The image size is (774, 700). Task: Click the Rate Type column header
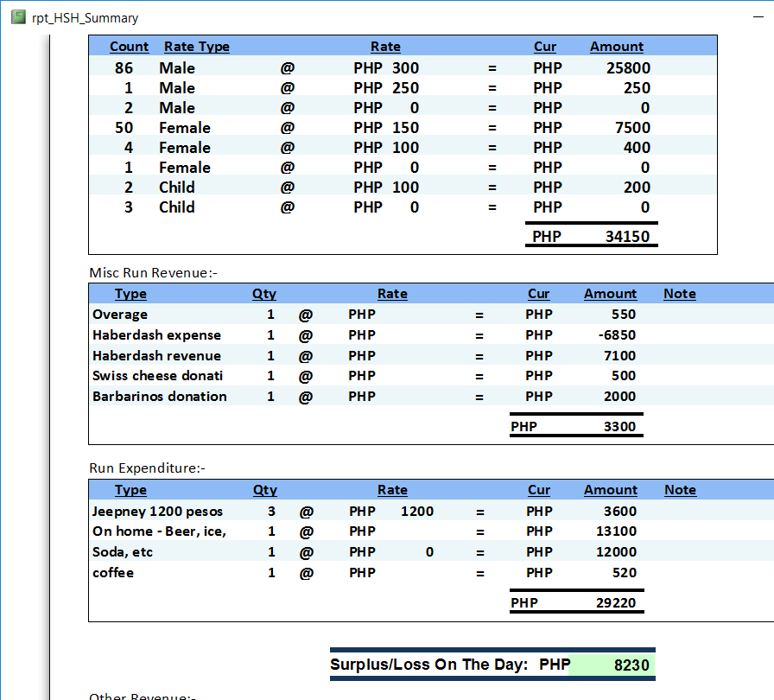(197, 47)
